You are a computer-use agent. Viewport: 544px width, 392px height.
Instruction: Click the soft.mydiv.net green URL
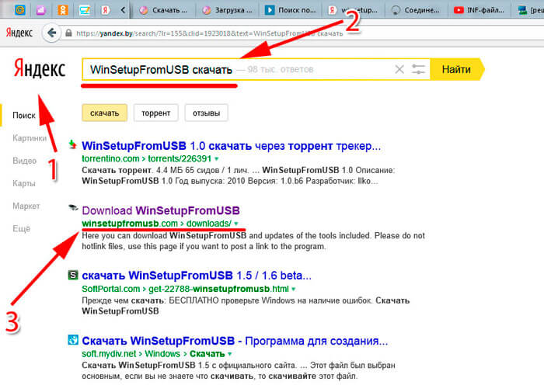tap(109, 354)
